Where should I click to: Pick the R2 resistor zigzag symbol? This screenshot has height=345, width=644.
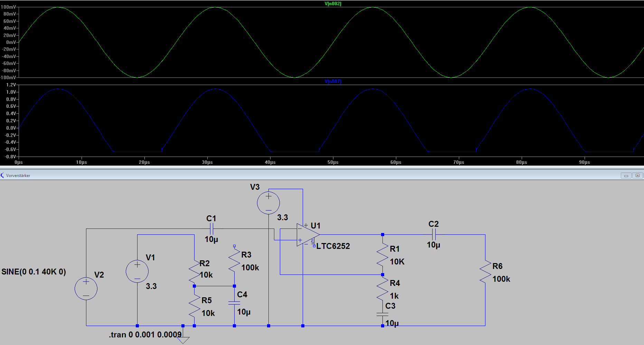pyautogui.click(x=194, y=272)
